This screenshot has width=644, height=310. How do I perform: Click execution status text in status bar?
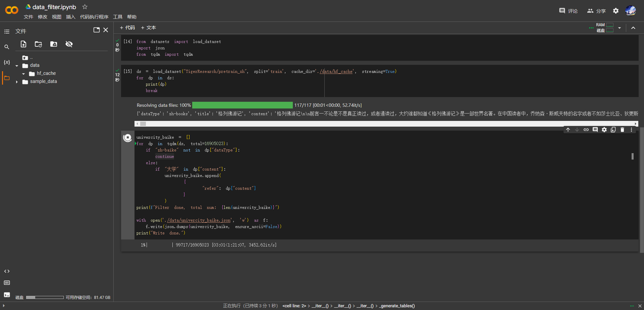251,306
